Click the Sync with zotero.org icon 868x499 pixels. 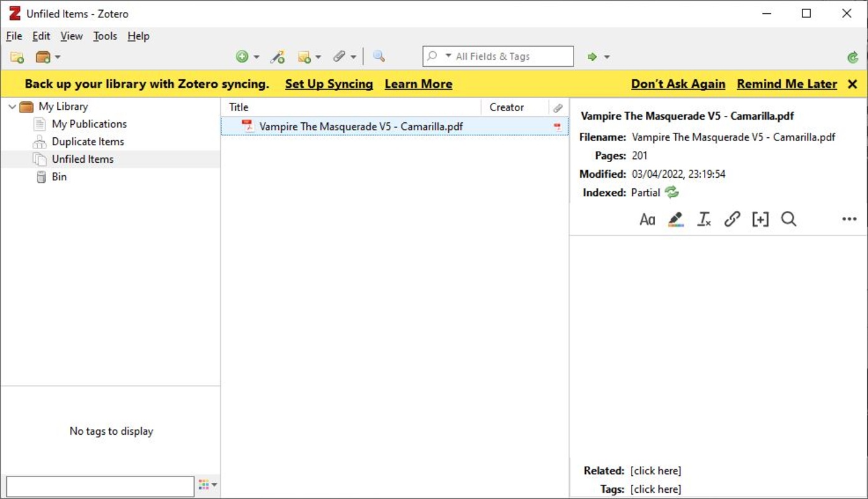[853, 57]
